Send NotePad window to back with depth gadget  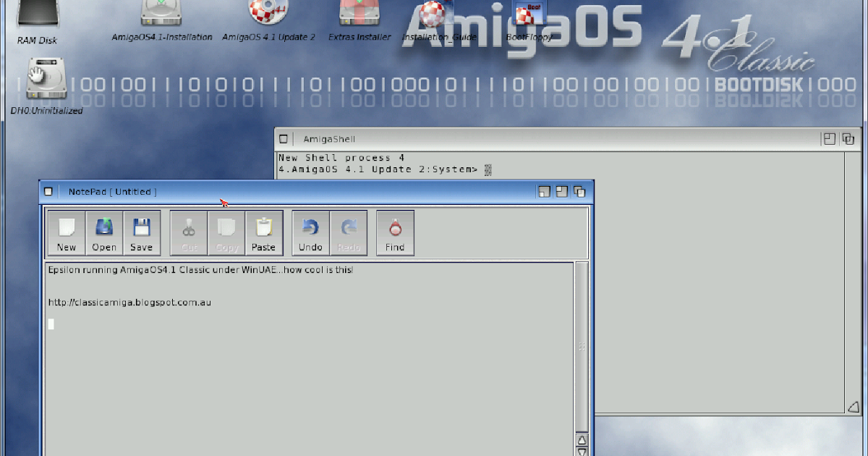578,191
